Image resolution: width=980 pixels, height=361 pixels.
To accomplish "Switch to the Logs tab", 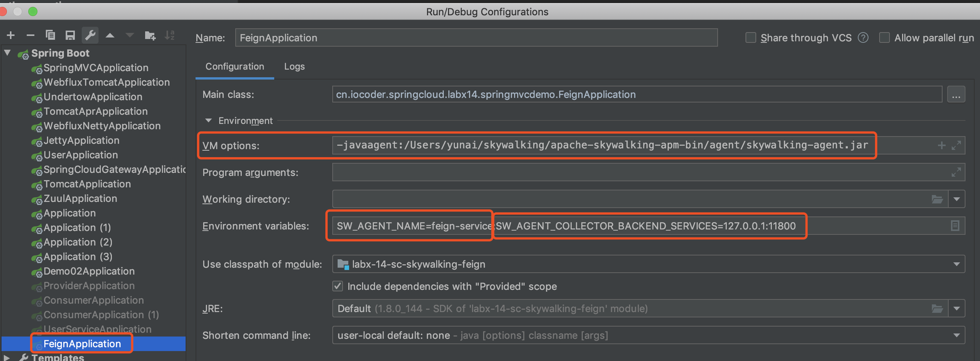I will pyautogui.click(x=294, y=67).
